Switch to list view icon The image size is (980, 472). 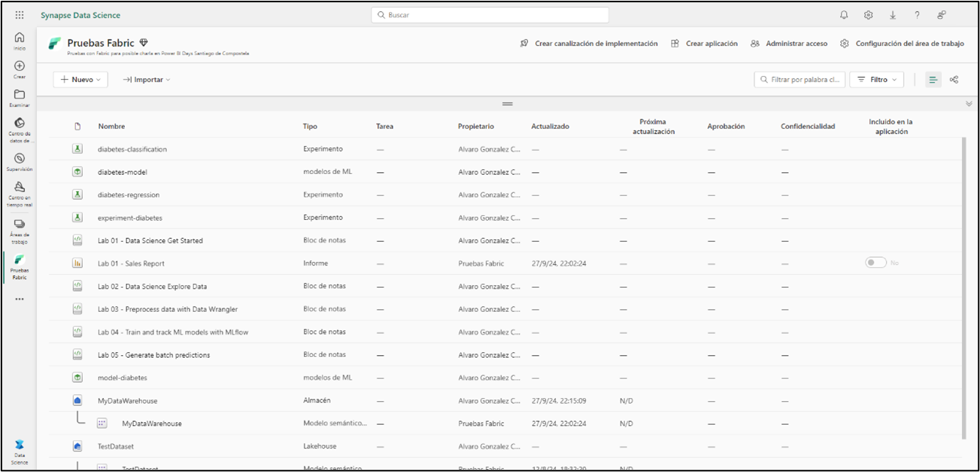pyautogui.click(x=933, y=80)
